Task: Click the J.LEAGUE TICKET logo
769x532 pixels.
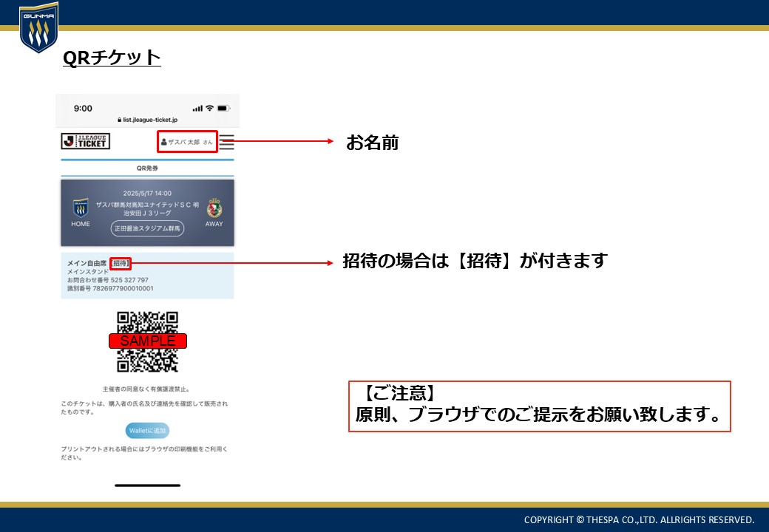Action: [x=86, y=141]
